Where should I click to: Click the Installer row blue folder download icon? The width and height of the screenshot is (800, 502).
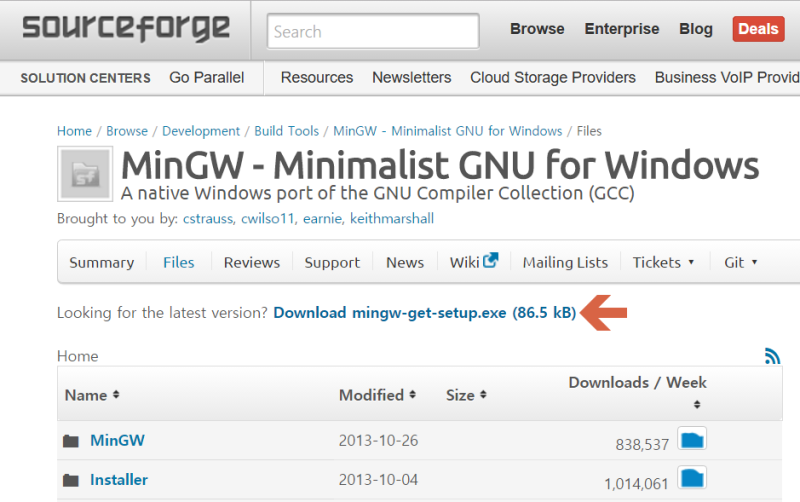[692, 478]
